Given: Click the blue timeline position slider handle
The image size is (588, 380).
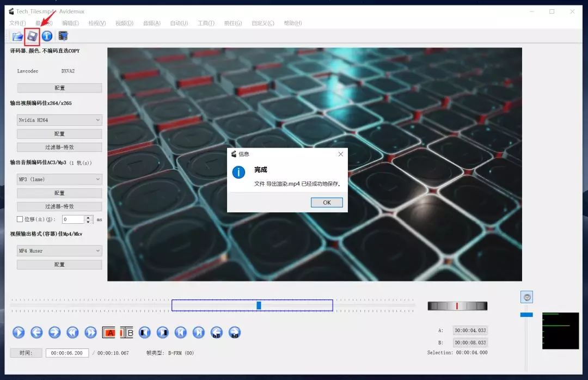Looking at the screenshot, I should (x=259, y=305).
